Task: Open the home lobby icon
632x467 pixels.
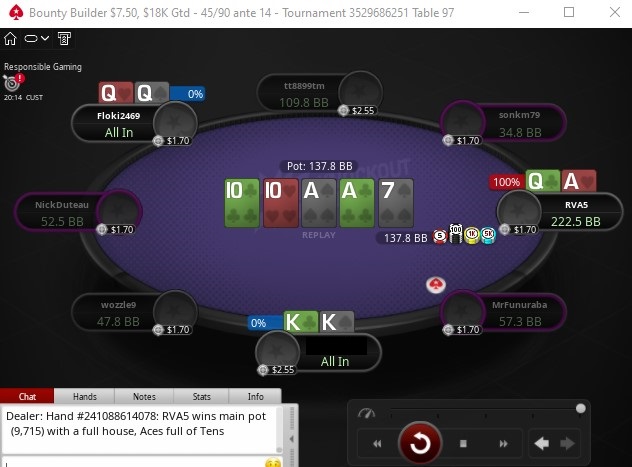Action: tap(10, 39)
